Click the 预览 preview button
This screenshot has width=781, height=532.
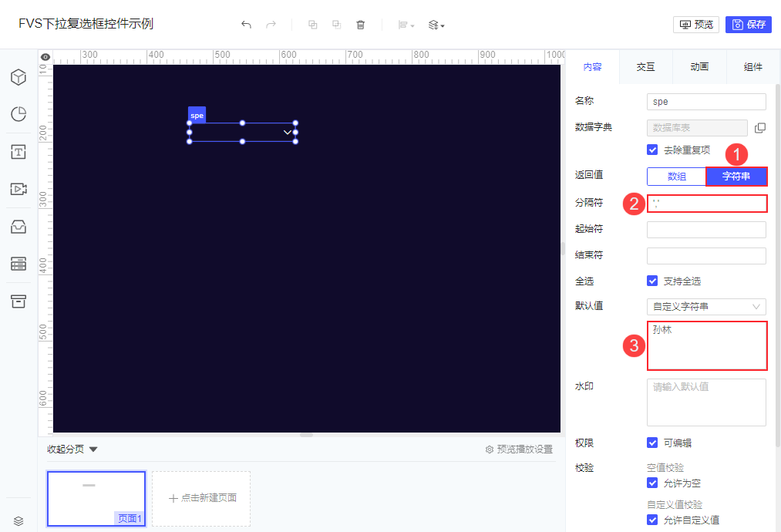click(696, 25)
